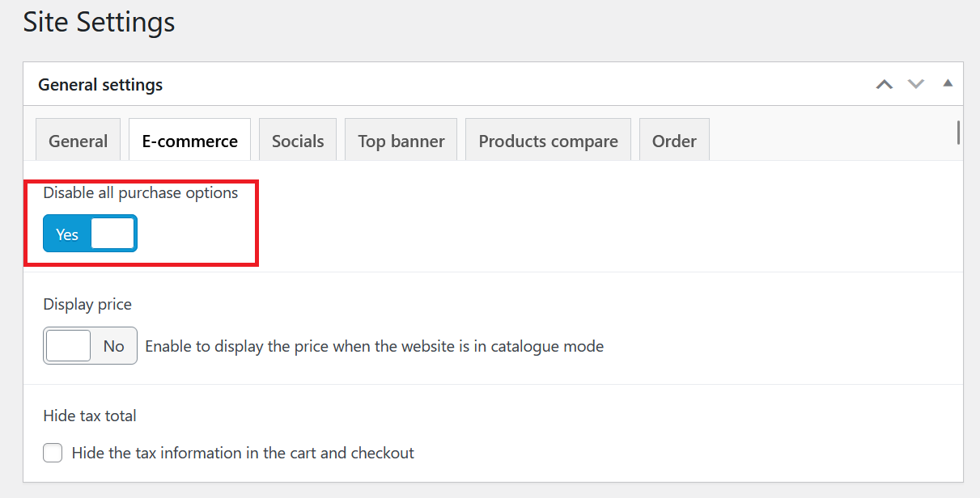Click the catalogue mode description text
This screenshot has width=980, height=498.
click(374, 346)
